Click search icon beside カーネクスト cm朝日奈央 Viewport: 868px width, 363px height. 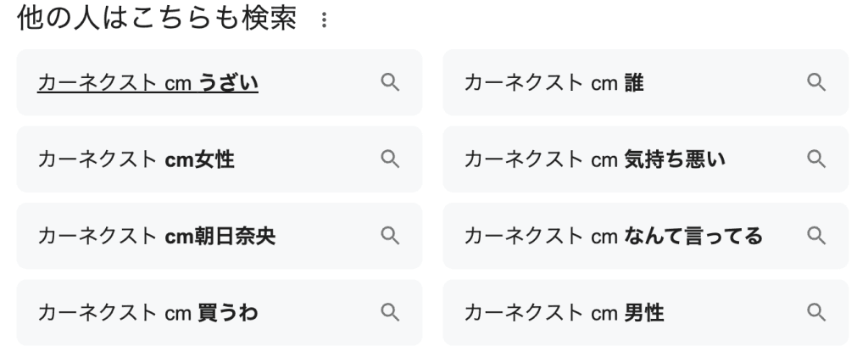(390, 236)
